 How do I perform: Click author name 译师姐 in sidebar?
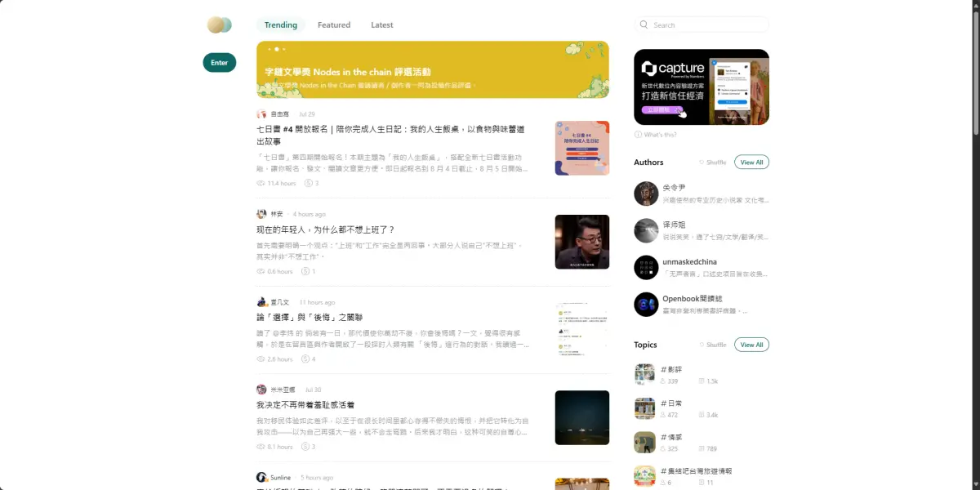click(675, 224)
